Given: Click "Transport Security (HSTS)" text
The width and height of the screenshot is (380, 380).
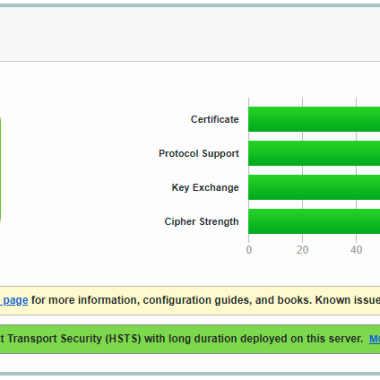Looking at the screenshot, I should (74, 339).
